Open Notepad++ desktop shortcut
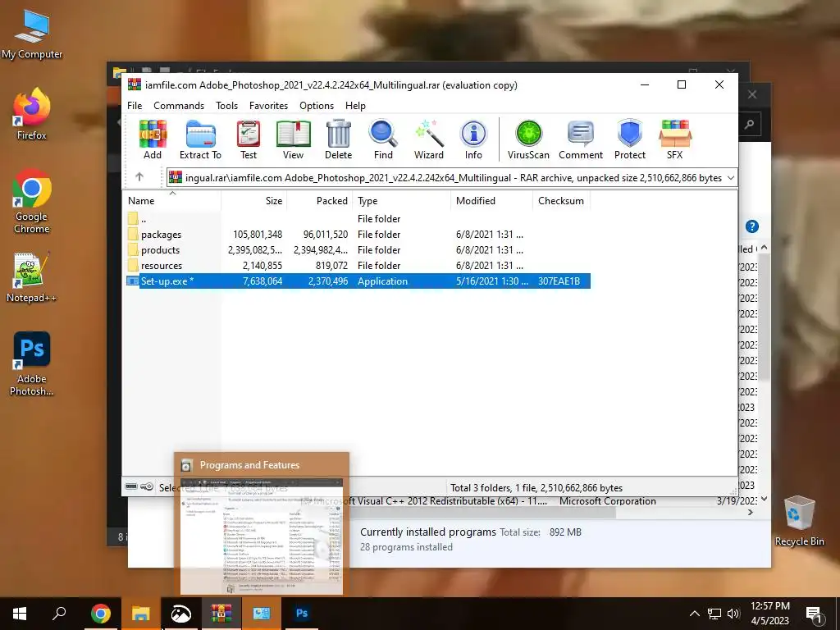This screenshot has height=630, width=840. [x=31, y=277]
